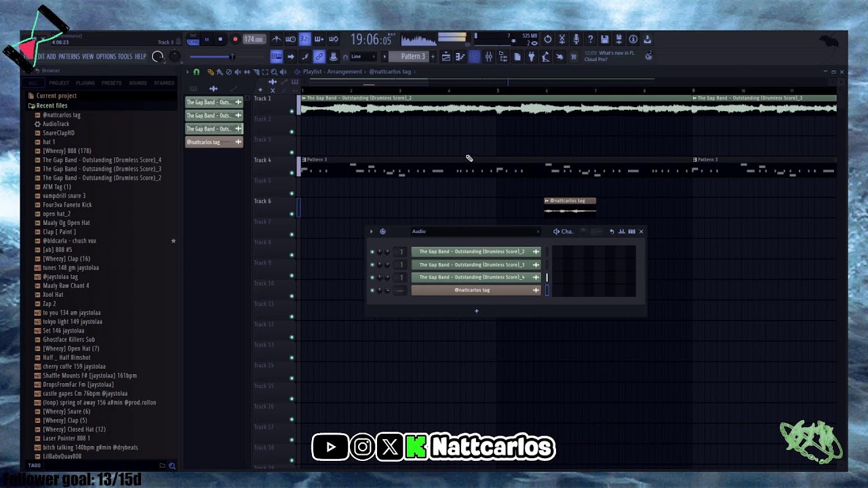The height and width of the screenshot is (488, 868).
Task: Arm the red record button
Action: click(x=235, y=39)
